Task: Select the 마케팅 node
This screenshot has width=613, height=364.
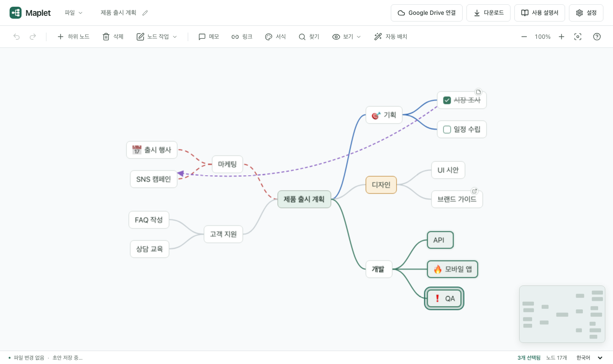Action: (x=227, y=164)
